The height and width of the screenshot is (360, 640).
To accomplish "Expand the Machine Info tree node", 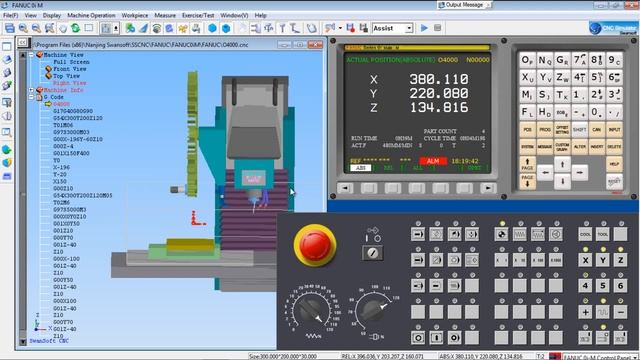I will (31, 90).
